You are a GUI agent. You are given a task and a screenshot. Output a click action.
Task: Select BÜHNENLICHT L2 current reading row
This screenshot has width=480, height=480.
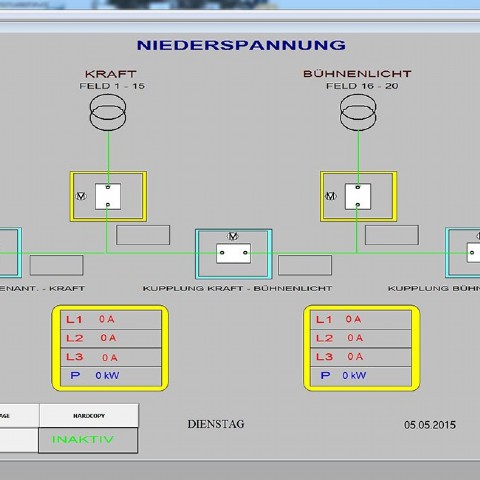[x=361, y=338]
